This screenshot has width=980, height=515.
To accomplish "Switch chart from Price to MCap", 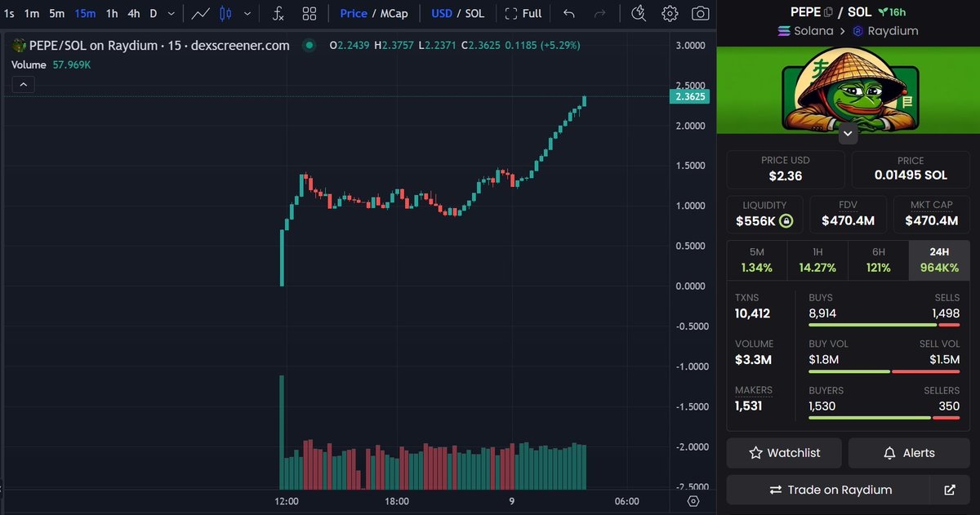I will (394, 14).
